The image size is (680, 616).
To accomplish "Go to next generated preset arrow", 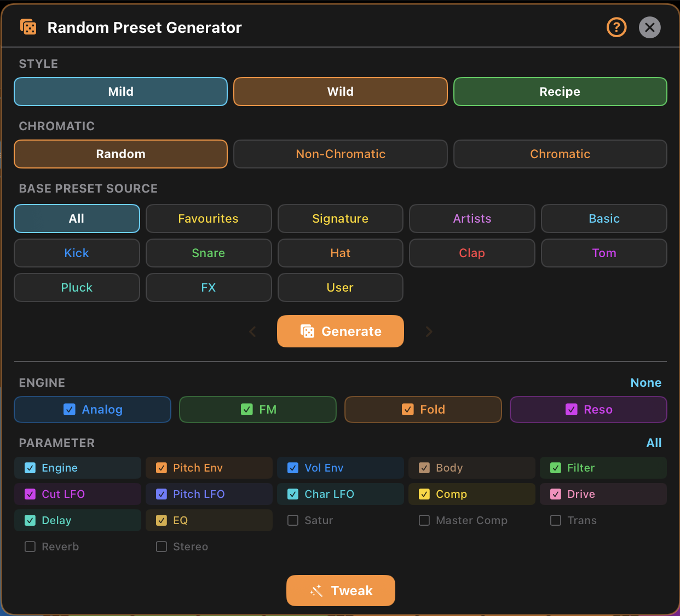I will [429, 332].
